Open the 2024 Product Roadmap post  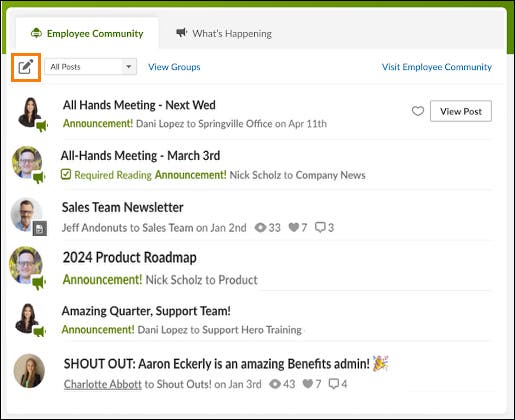pos(130,258)
